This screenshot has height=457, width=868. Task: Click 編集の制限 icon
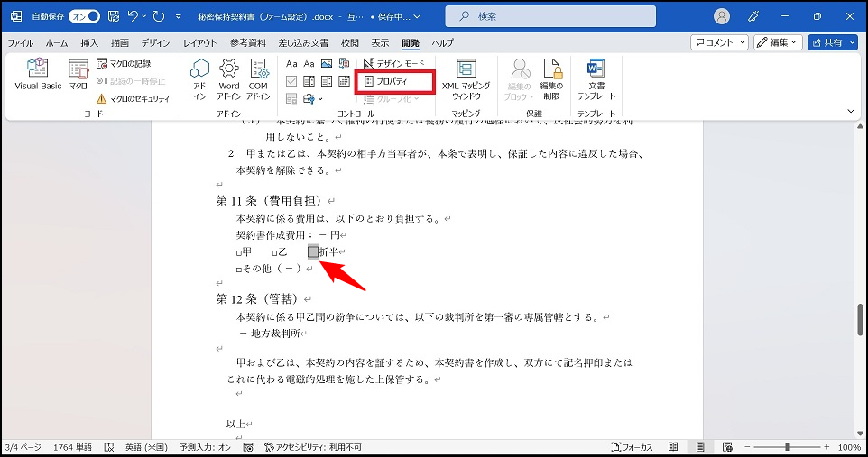pos(551,78)
